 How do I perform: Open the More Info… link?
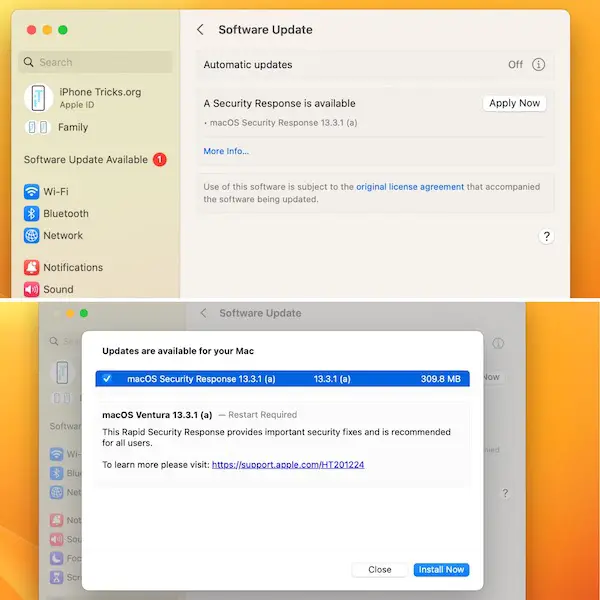(x=226, y=151)
